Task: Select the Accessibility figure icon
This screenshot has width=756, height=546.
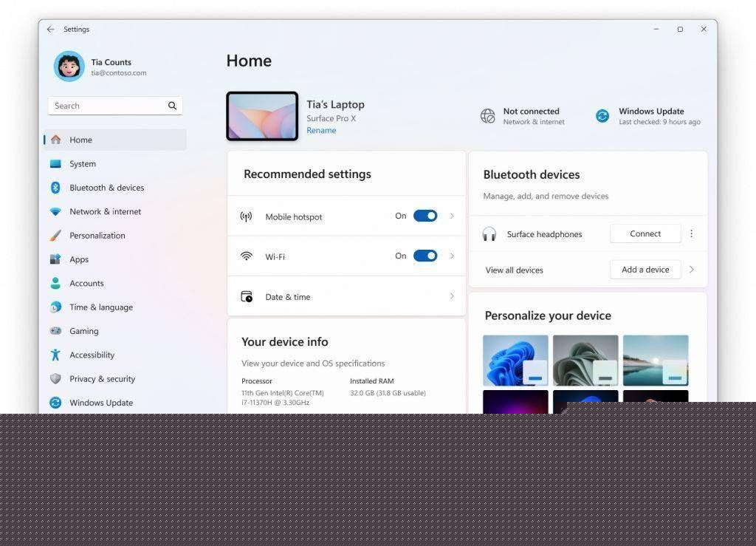Action: [x=55, y=355]
